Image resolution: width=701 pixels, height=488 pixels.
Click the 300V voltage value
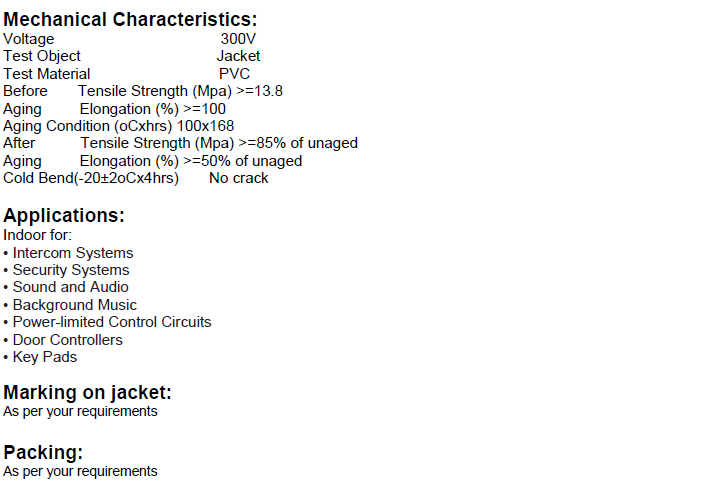pyautogui.click(x=238, y=39)
